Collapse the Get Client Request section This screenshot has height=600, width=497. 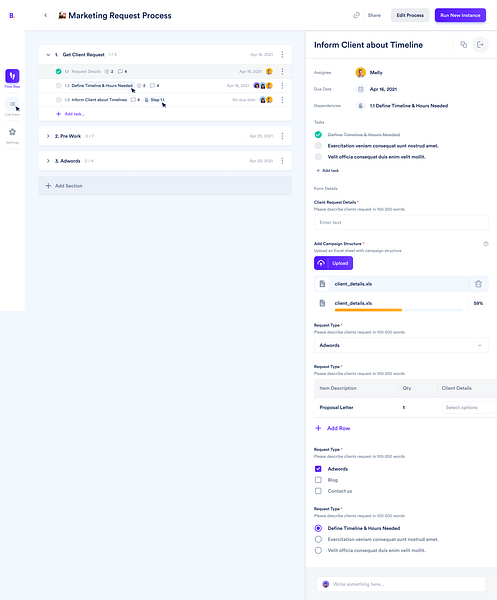48,55
